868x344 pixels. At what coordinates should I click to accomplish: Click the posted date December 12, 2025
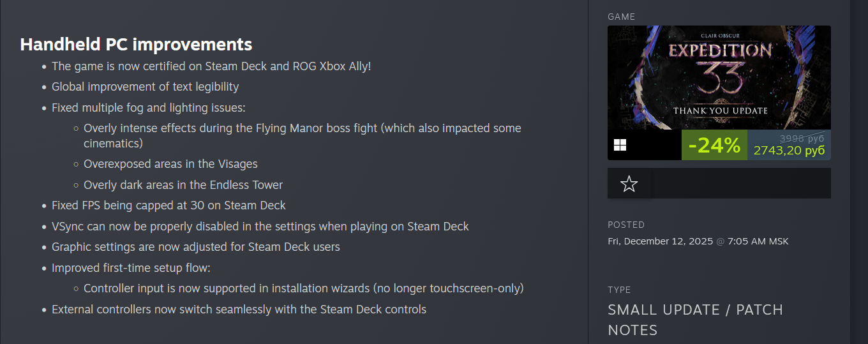point(660,241)
